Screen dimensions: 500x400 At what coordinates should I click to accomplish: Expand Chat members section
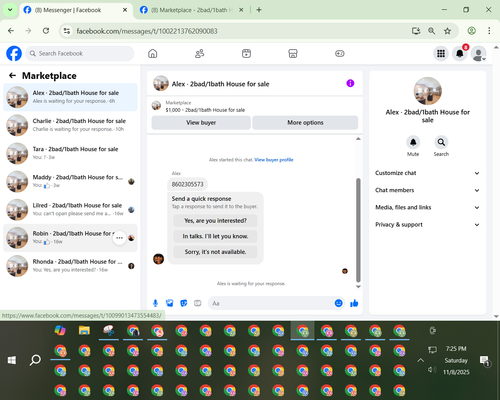427,190
